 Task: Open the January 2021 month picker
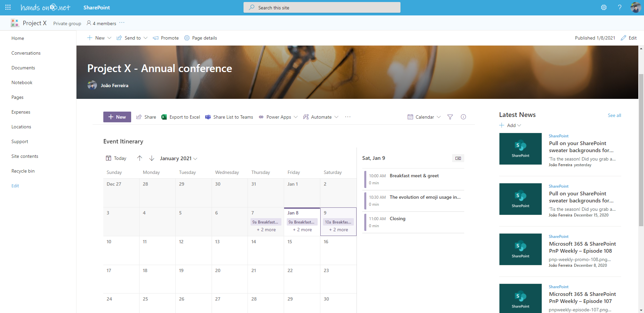click(x=178, y=158)
